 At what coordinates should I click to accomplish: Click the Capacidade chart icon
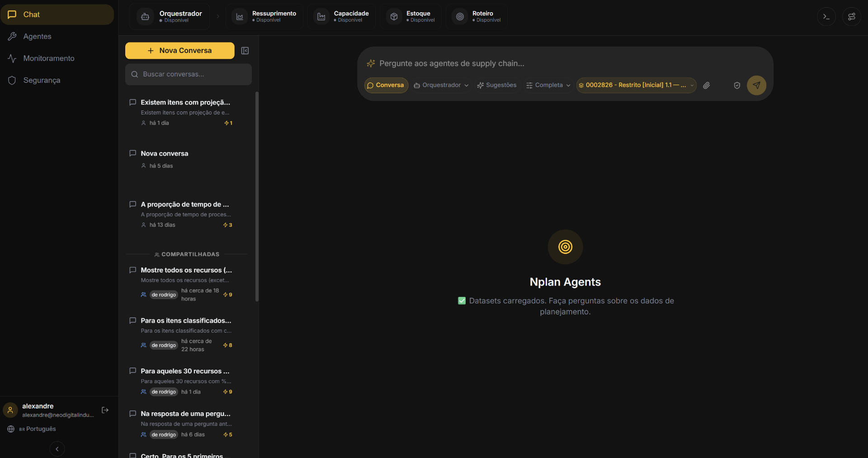pyautogui.click(x=321, y=17)
